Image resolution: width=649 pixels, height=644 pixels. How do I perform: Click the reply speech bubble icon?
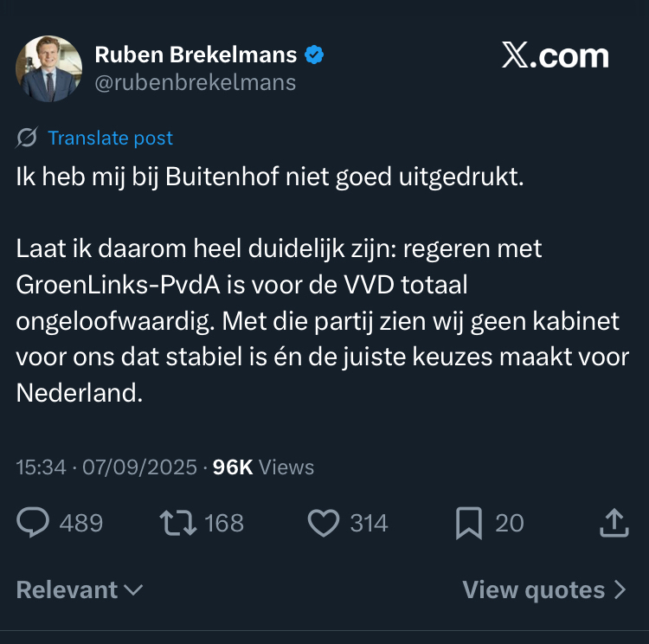34,522
